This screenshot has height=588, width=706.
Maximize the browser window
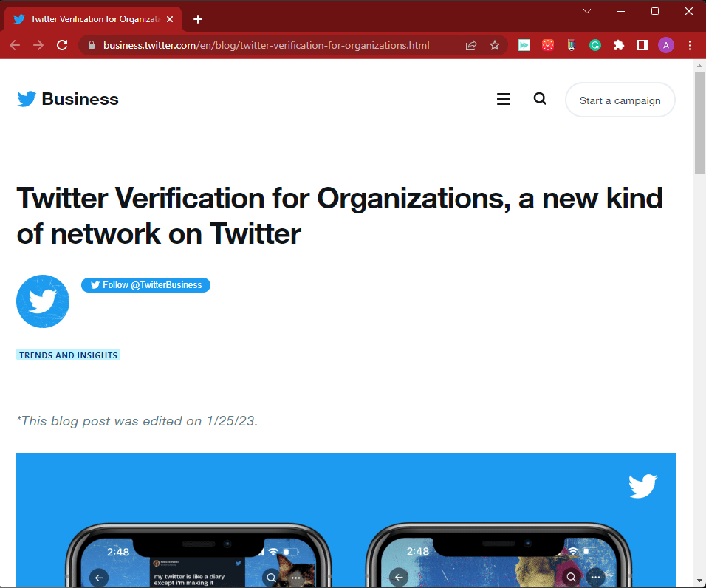(655, 11)
